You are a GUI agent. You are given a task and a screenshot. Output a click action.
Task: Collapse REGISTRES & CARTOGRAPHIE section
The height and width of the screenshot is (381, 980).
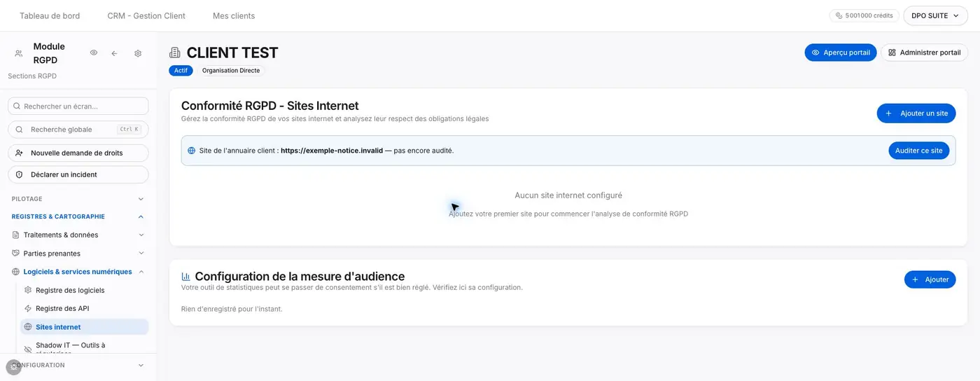pos(78,216)
